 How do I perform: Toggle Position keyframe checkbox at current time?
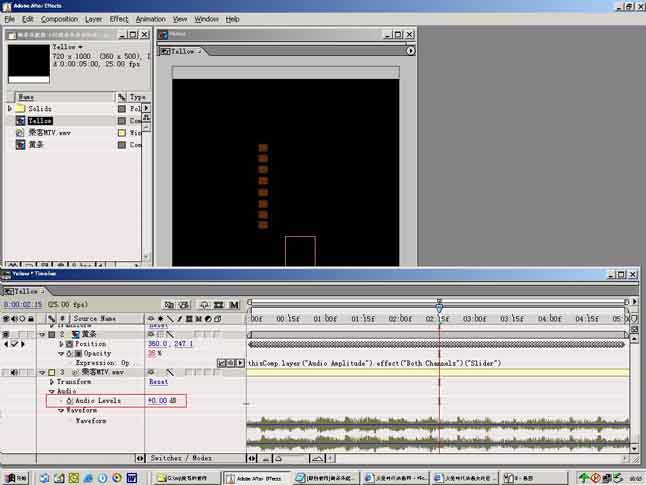pos(14,344)
